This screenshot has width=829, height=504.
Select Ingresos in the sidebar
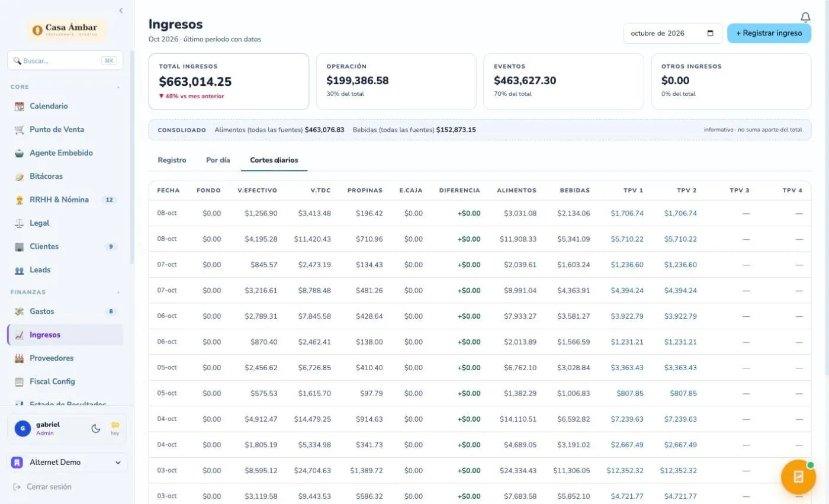coord(65,335)
